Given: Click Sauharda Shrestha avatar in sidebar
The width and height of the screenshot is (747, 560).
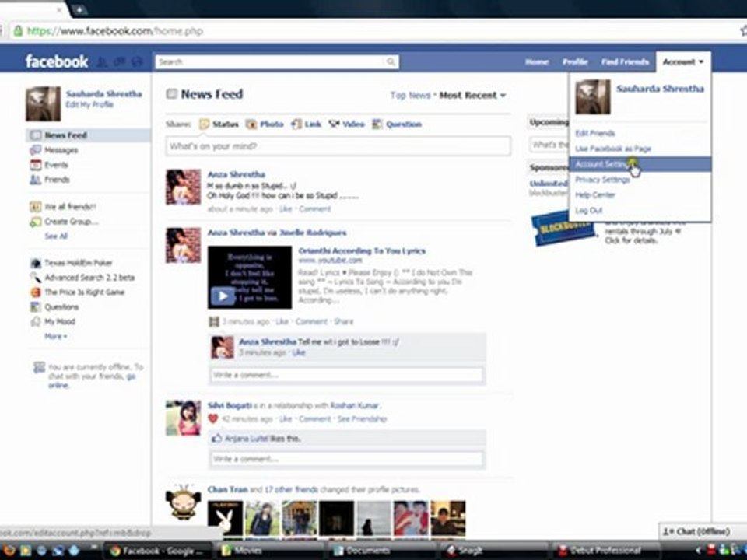Looking at the screenshot, I should (43, 103).
